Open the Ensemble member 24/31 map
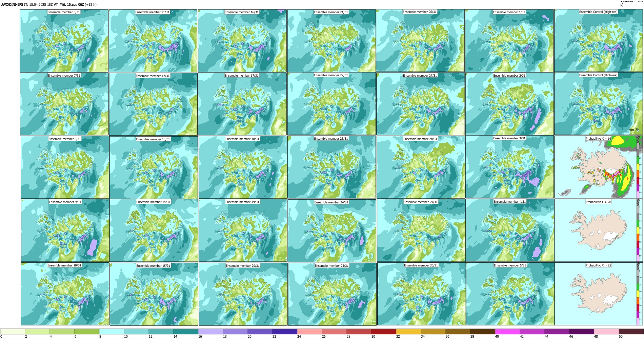Image resolution: width=644 pixels, height=339 pixels. [332, 231]
